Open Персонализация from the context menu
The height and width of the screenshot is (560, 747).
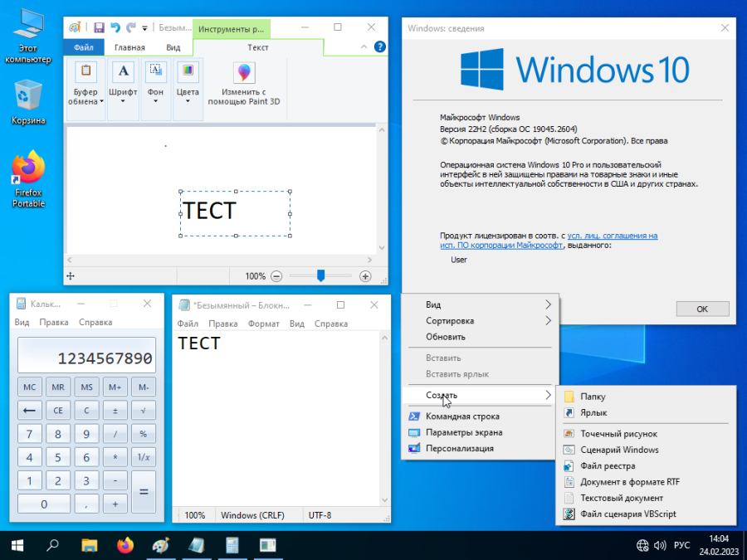(479, 449)
